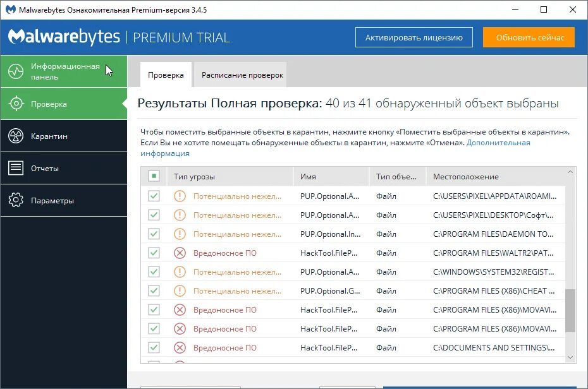This screenshot has height=389, width=588.
Task: Open the Reports list icon
Action: (16, 168)
